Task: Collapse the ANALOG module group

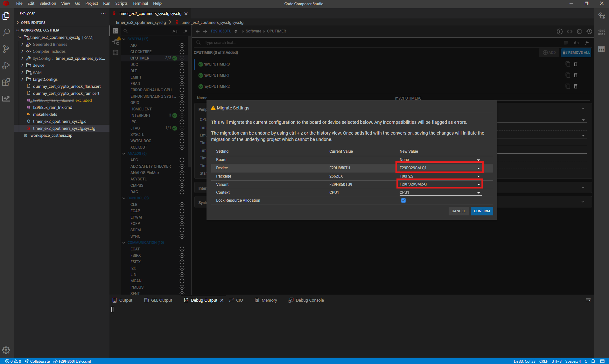Action: click(x=124, y=154)
